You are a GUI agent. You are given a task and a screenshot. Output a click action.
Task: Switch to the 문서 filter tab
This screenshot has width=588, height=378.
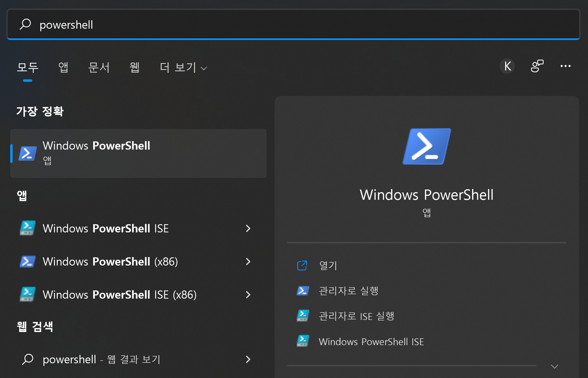click(x=99, y=68)
